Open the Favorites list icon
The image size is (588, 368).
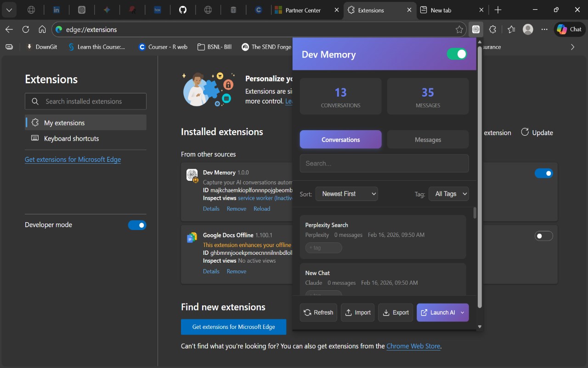click(x=511, y=29)
